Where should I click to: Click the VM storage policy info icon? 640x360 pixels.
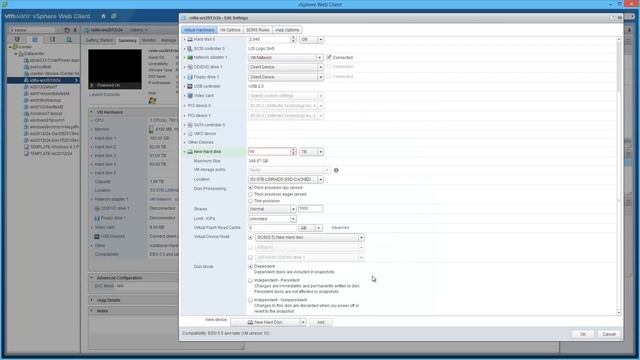coord(336,170)
